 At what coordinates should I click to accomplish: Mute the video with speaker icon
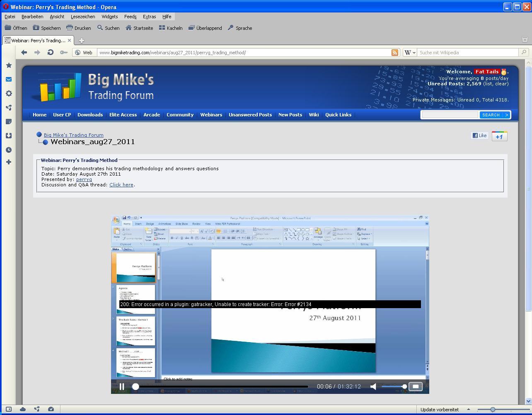(x=373, y=386)
